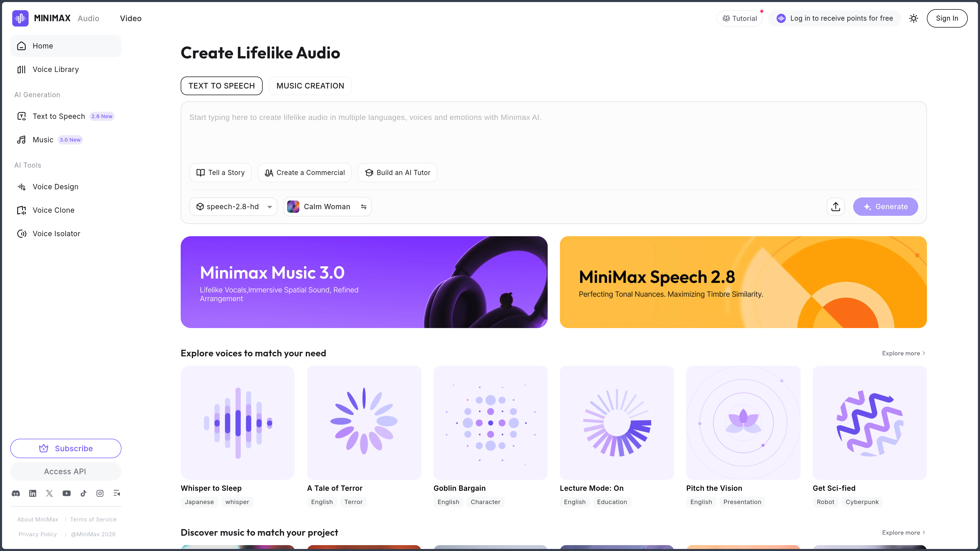Open the About MiniMax link

click(38, 519)
